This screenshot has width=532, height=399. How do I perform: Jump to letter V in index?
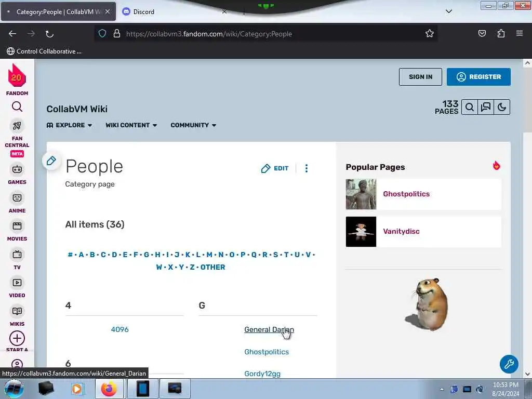[308, 255]
